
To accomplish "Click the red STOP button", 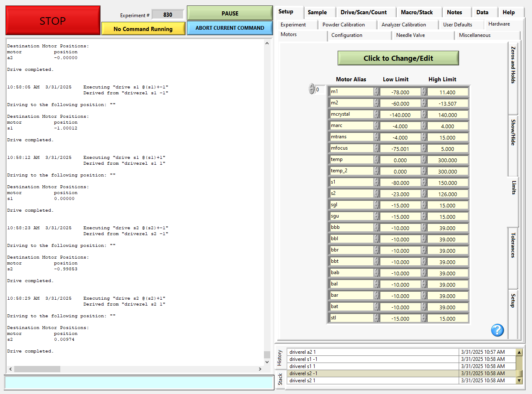I will (53, 21).
